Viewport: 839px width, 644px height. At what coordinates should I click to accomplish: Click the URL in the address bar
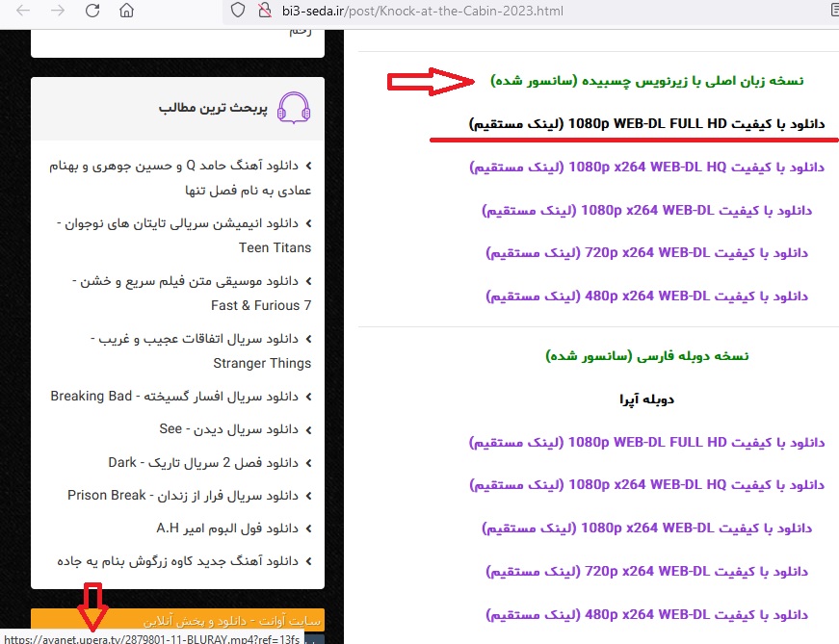click(422, 12)
